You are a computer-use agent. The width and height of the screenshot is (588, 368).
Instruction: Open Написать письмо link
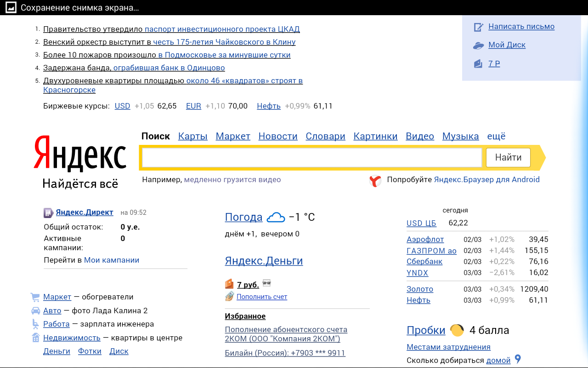521,27
